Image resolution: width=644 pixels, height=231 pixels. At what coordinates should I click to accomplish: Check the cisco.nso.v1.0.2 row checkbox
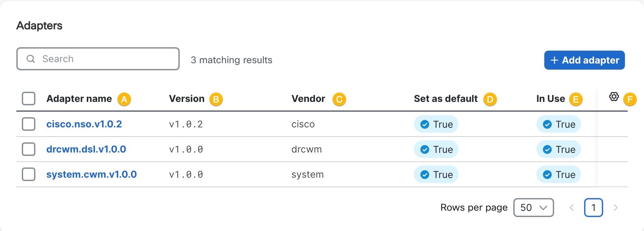(28, 124)
